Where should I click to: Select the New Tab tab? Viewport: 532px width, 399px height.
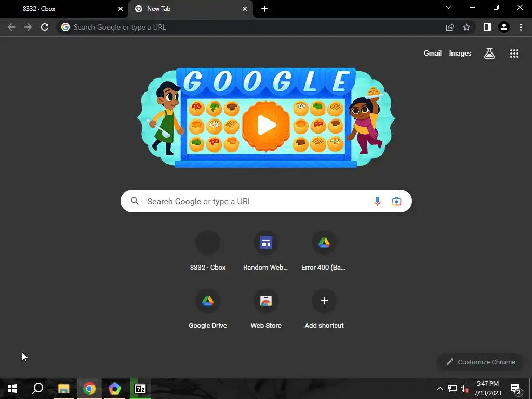190,9
